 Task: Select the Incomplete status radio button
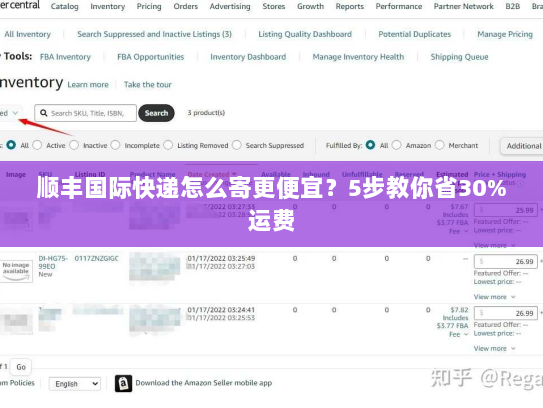[115, 145]
